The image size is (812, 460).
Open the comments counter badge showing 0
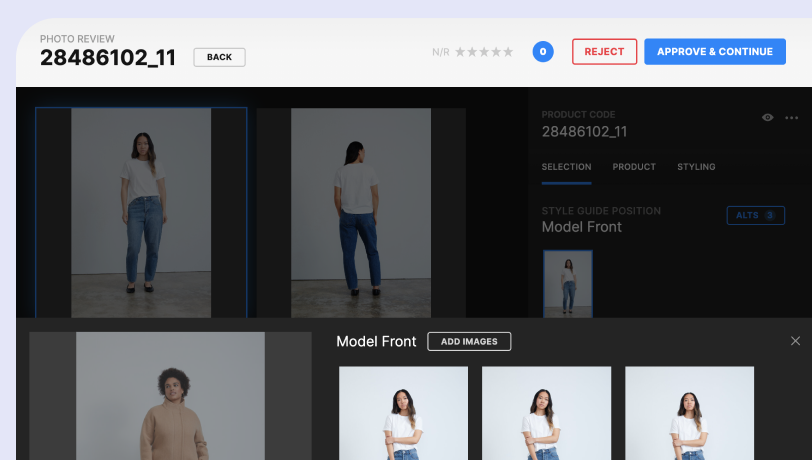[543, 51]
